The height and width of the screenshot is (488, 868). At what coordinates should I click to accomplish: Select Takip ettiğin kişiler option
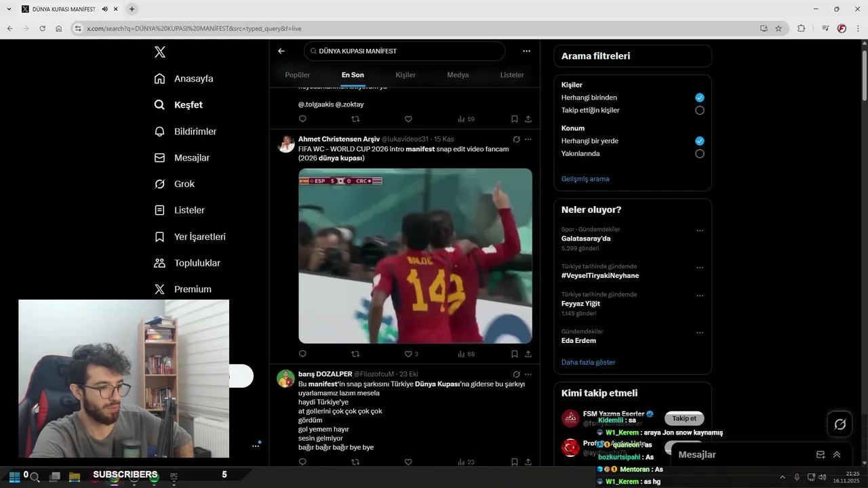(x=700, y=110)
